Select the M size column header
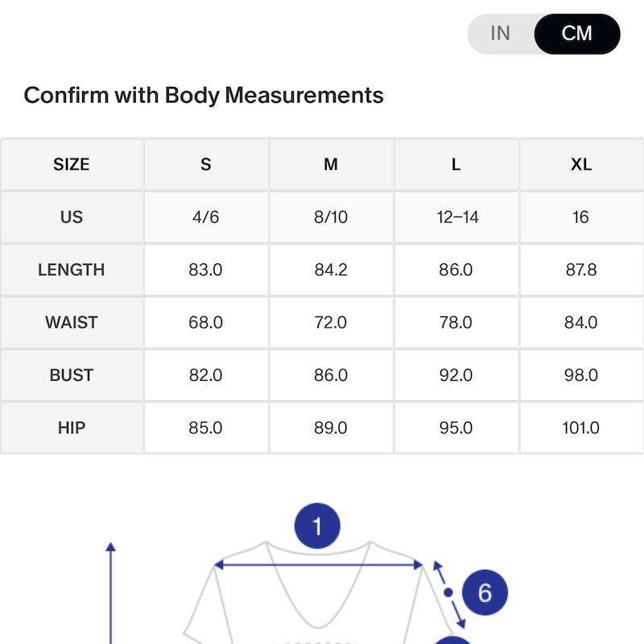The width and height of the screenshot is (644, 644). coord(331,165)
